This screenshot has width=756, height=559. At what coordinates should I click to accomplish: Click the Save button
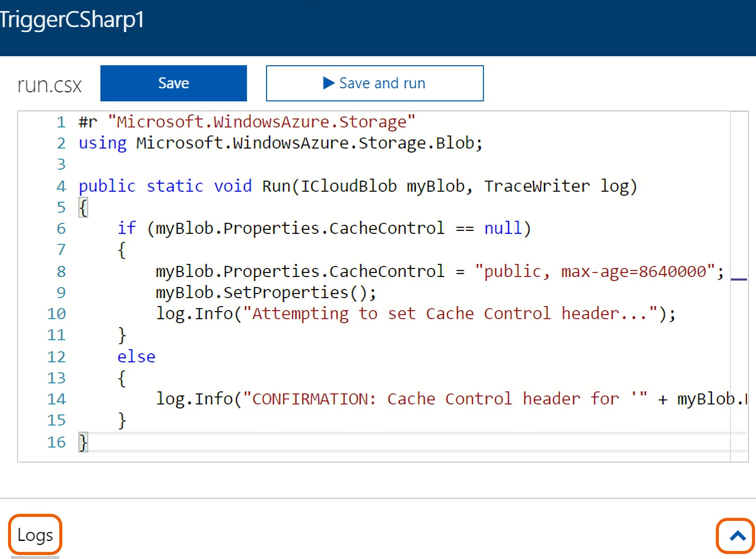(x=173, y=83)
